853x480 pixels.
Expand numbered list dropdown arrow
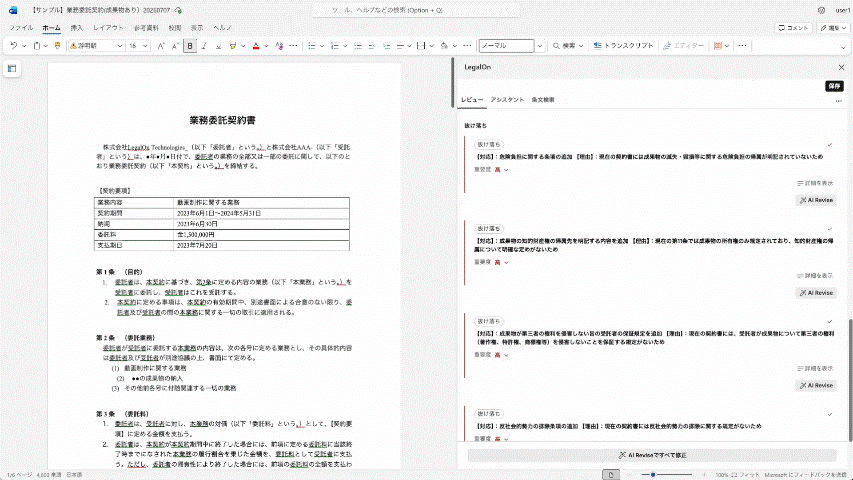coord(345,46)
